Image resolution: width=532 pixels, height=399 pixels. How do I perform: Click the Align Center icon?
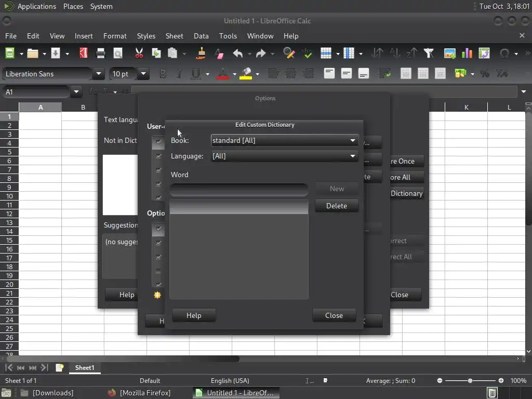(x=291, y=74)
